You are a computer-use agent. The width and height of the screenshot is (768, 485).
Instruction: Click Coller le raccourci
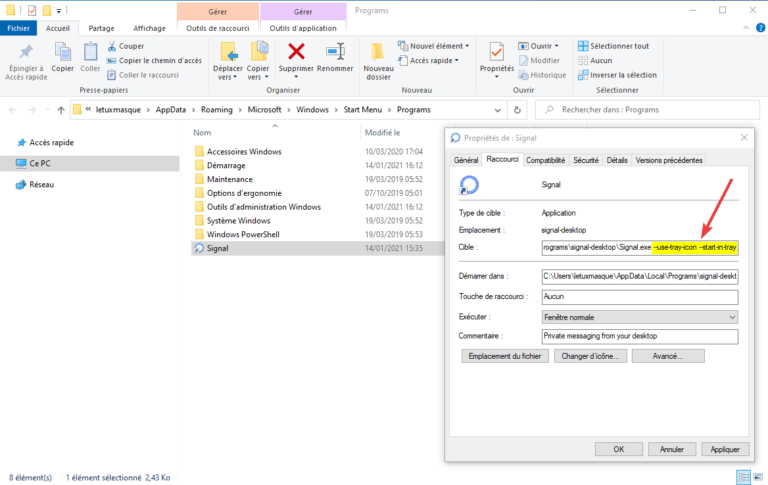tap(143, 75)
